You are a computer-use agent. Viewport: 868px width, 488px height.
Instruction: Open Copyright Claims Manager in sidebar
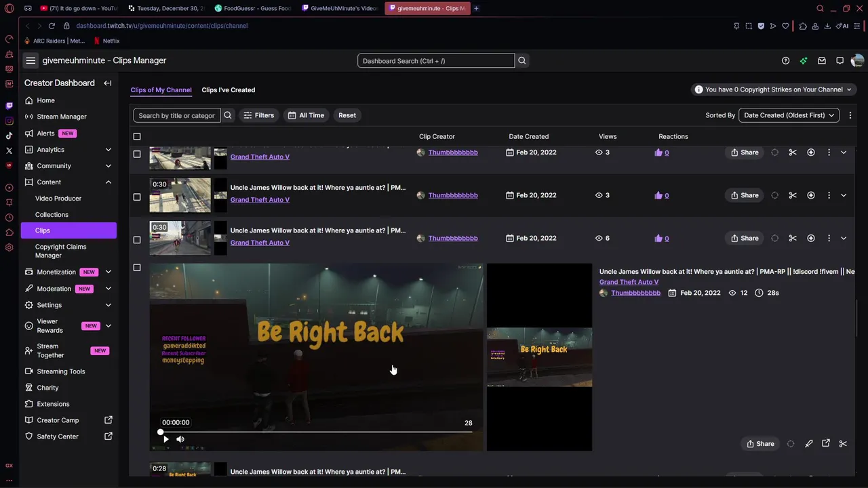click(61, 251)
